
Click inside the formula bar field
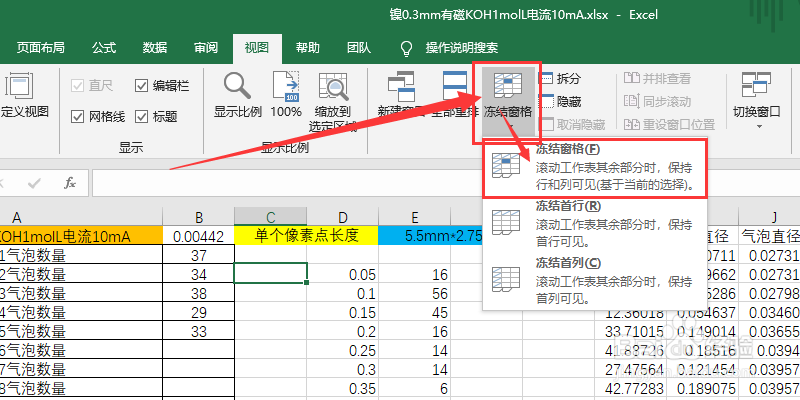[287, 183]
